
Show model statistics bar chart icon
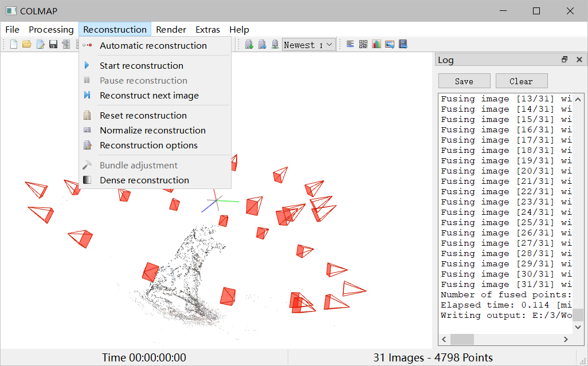377,45
